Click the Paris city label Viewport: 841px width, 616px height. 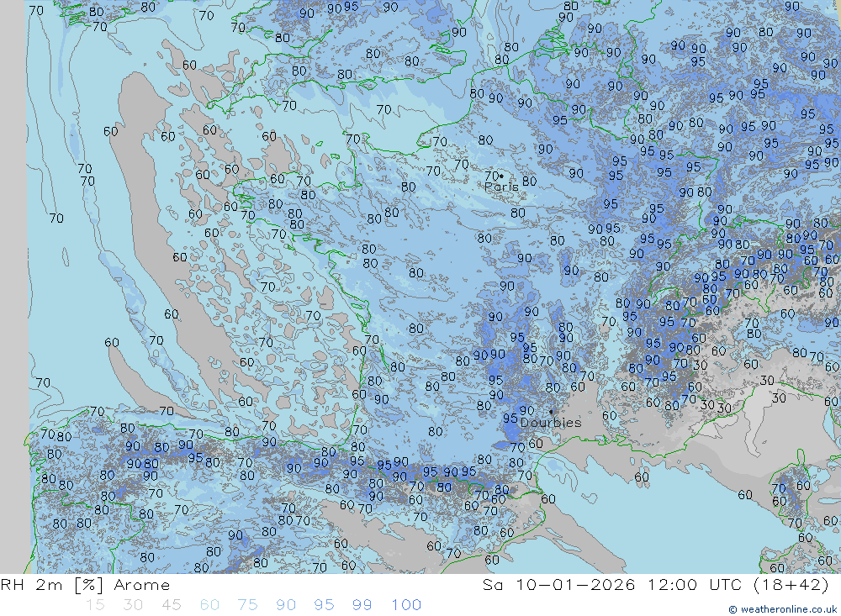coord(501,187)
